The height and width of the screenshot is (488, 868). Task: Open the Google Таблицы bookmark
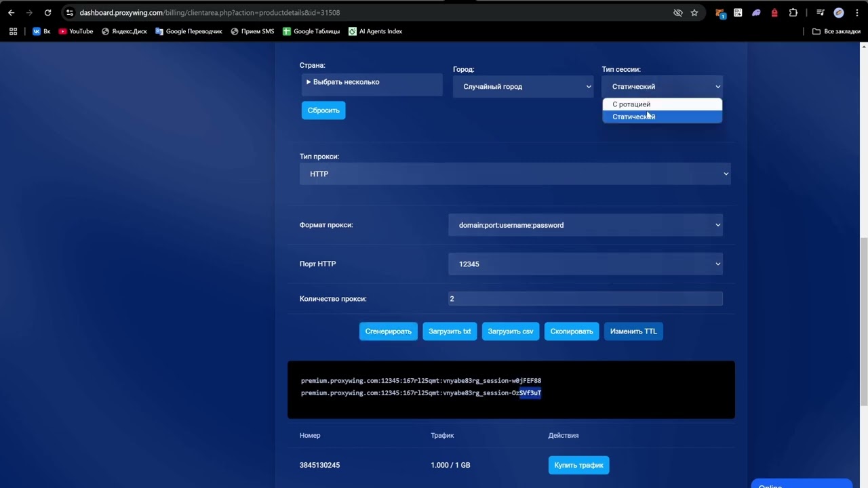311,31
